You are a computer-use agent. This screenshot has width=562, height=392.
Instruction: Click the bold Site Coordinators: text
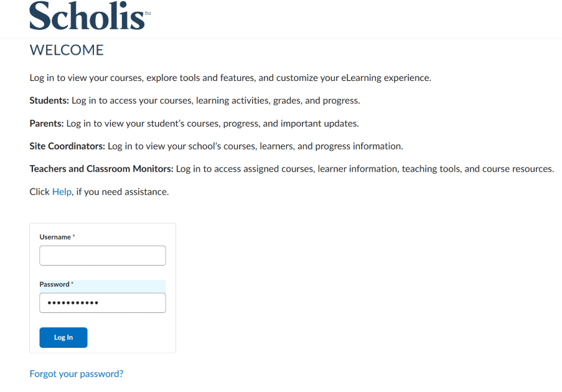pos(67,146)
